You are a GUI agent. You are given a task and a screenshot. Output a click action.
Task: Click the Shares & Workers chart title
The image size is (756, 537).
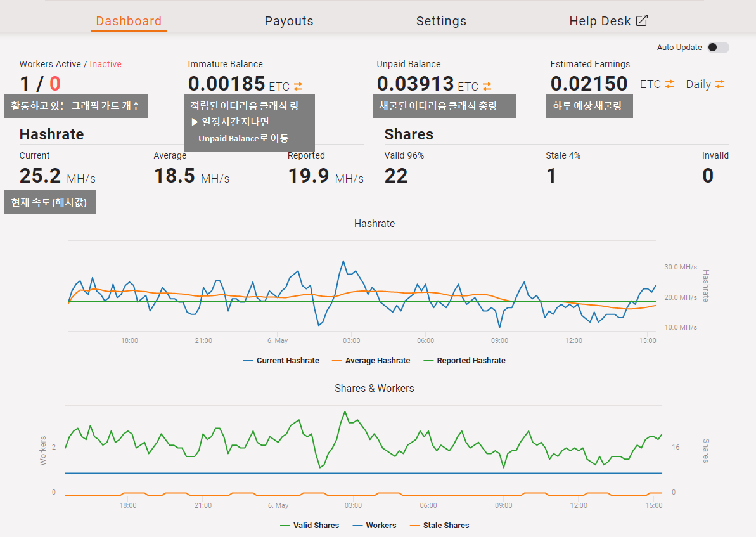[375, 389]
